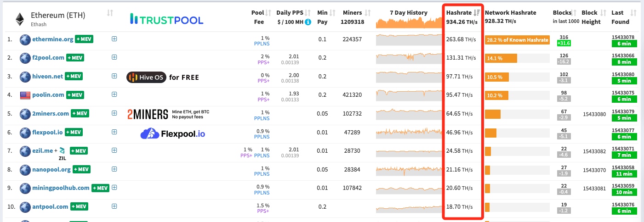
Task: Click the globe icon beside miningpoolhub.com
Action: [25, 188]
